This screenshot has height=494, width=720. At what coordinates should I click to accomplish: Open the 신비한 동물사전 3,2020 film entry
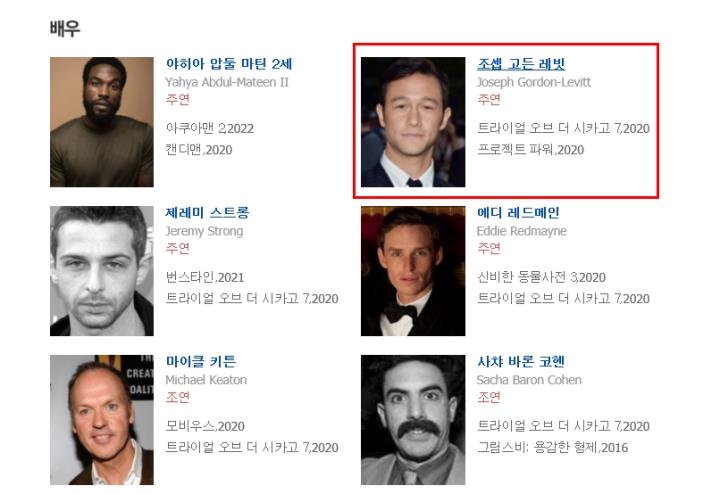[x=541, y=277]
